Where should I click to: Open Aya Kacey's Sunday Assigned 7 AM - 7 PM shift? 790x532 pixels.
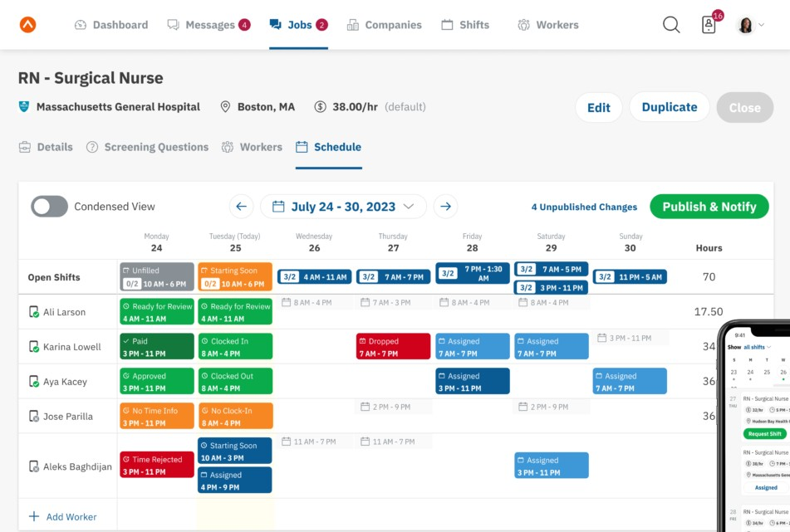tap(631, 382)
